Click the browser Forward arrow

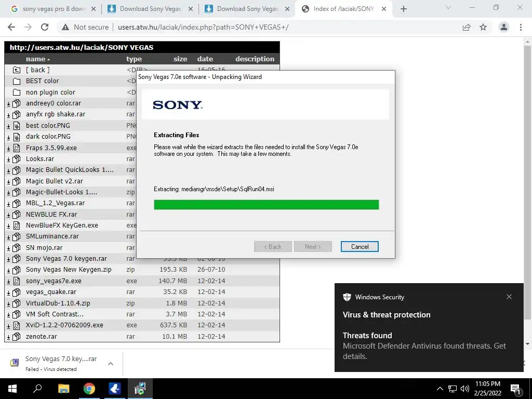[x=28, y=27]
